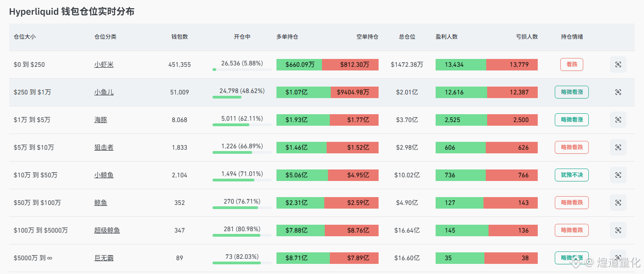Click the 犹豫不决 sentiment tag

point(572,175)
